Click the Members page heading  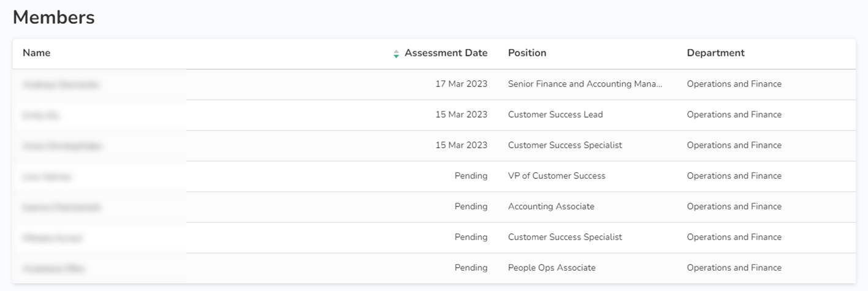(54, 18)
